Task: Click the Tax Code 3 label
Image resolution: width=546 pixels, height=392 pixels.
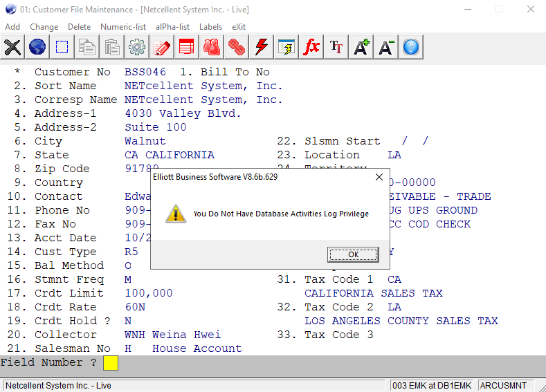Action: coord(338,335)
